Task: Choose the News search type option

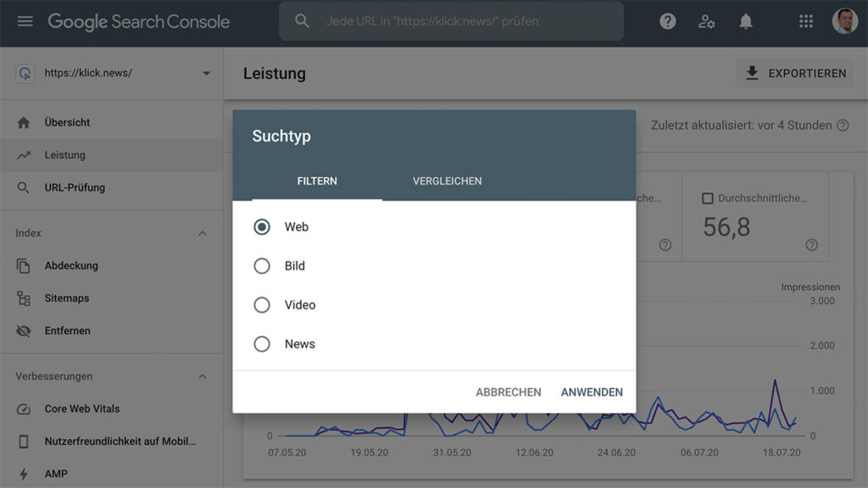Action: 262,344
